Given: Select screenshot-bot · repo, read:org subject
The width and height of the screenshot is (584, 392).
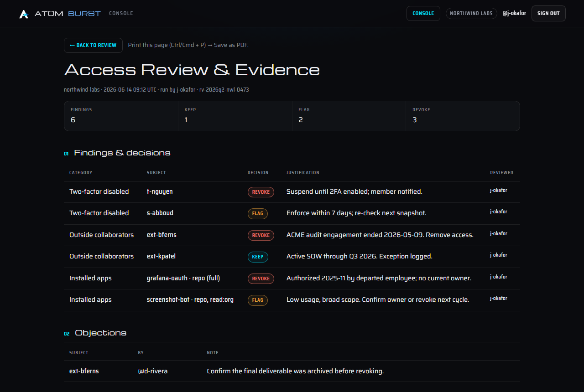Looking at the screenshot, I should pos(190,299).
